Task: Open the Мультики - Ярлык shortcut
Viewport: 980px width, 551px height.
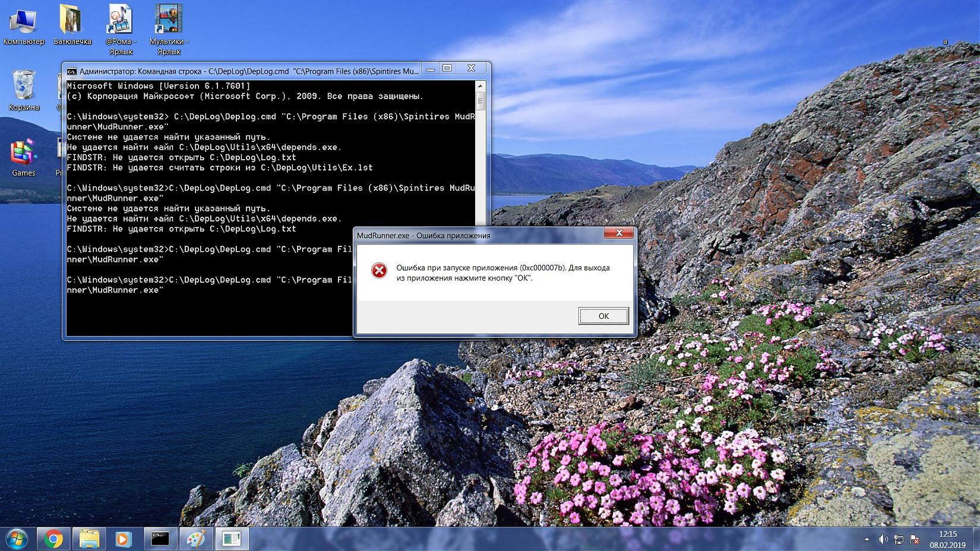Action: [169, 30]
